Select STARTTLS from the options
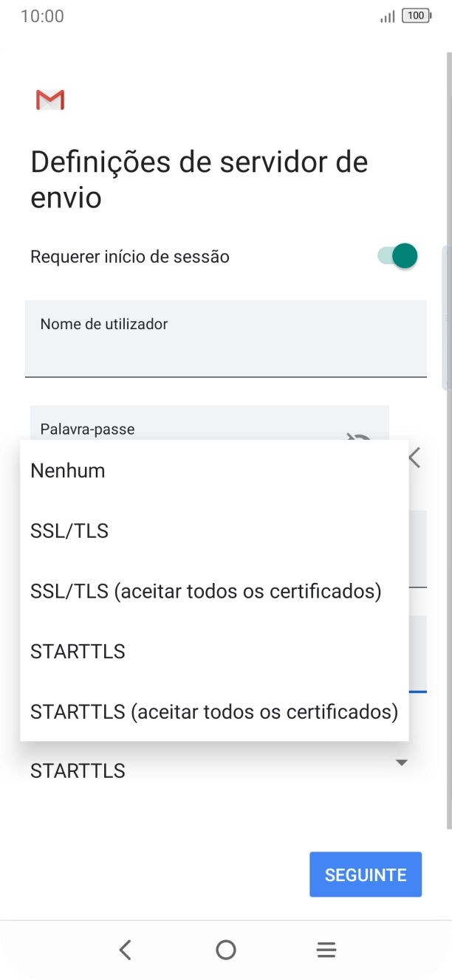 pyautogui.click(x=78, y=651)
